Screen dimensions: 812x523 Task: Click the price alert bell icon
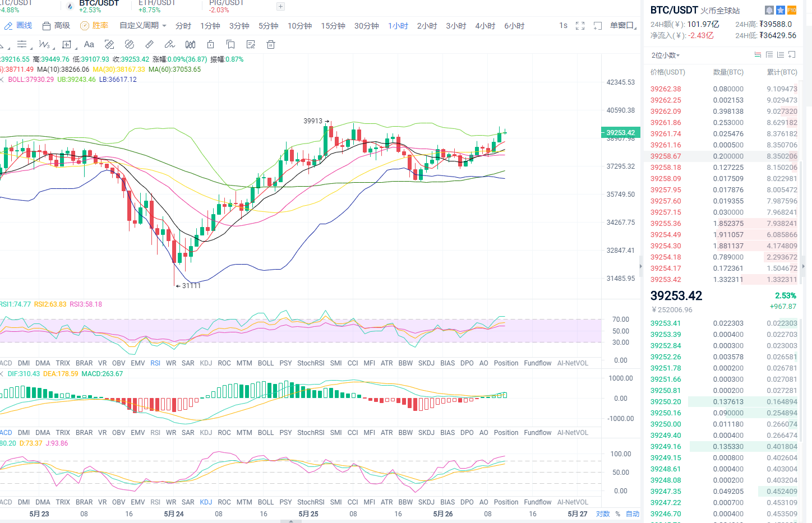pos(769,10)
